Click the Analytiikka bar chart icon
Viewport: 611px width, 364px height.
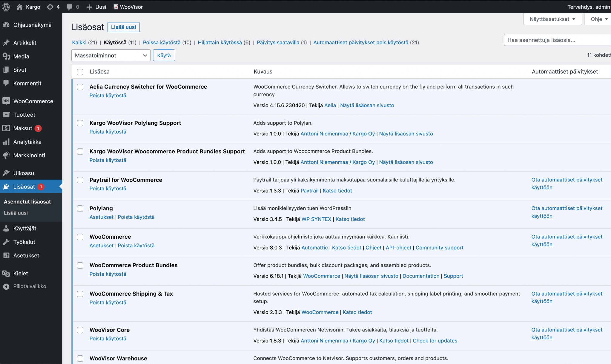click(x=6, y=142)
